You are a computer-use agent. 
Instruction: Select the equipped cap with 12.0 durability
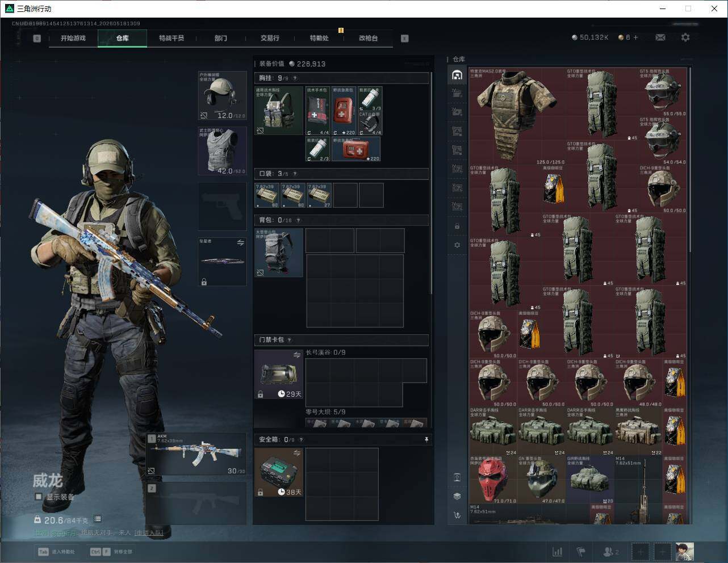(222, 95)
